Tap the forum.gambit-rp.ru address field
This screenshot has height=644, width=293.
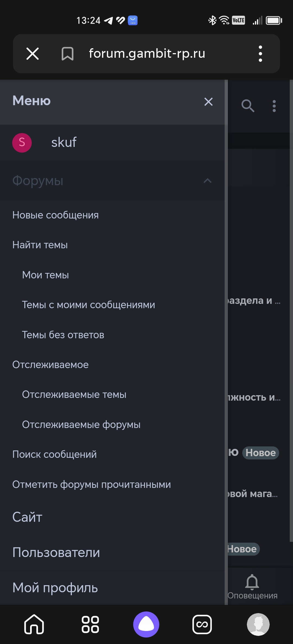point(147,53)
